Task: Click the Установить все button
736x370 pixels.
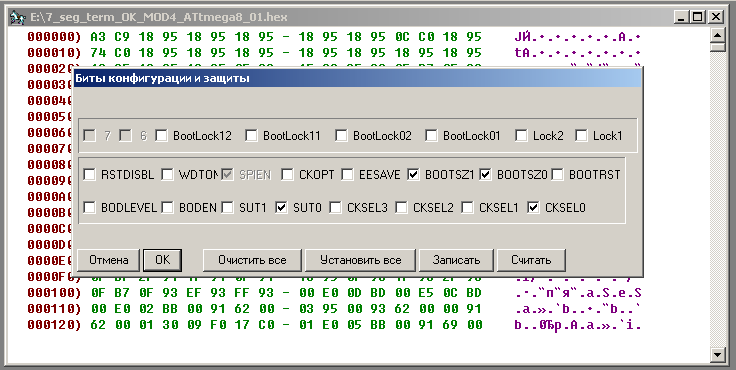Action: click(x=360, y=260)
